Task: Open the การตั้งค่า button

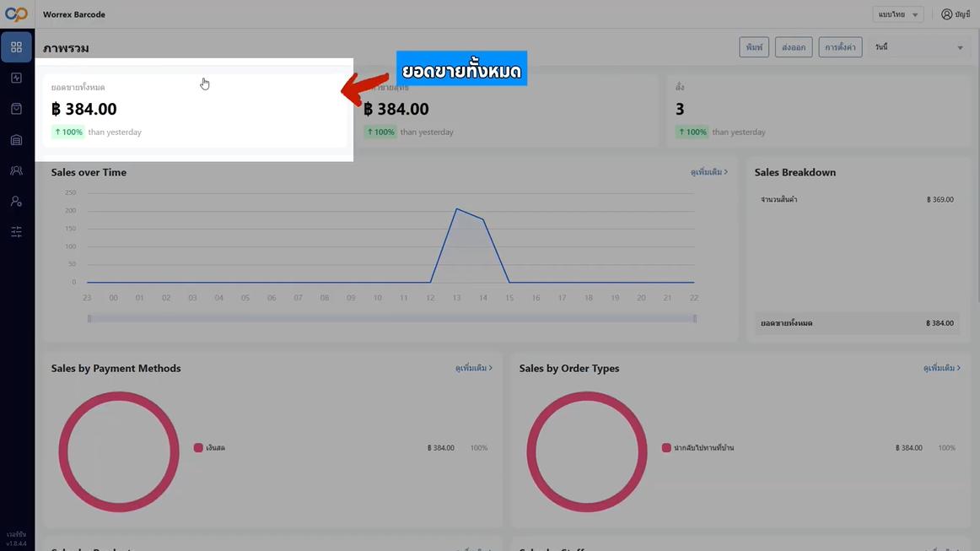Action: pos(840,47)
